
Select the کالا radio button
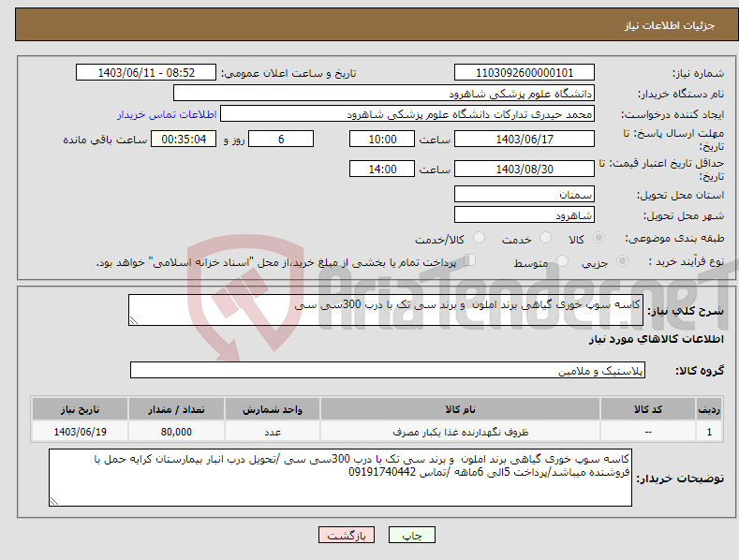599,238
